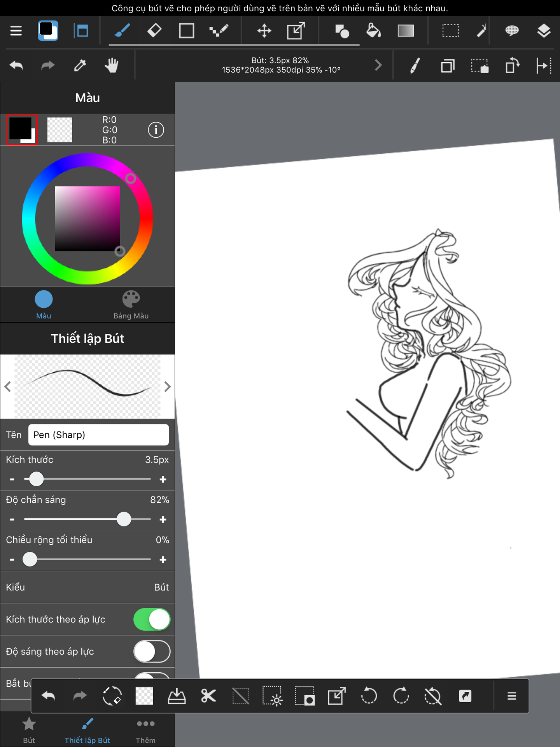Choose the Bucket fill tool
Screen dimensions: 560x747
click(373, 31)
